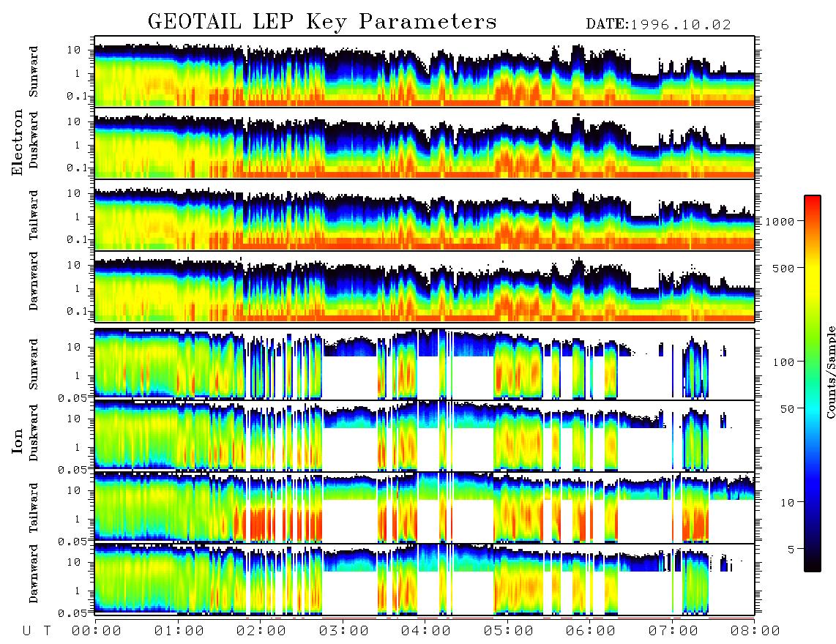Click the "07:00" time tick label
The height and width of the screenshot is (644, 836).
click(673, 632)
